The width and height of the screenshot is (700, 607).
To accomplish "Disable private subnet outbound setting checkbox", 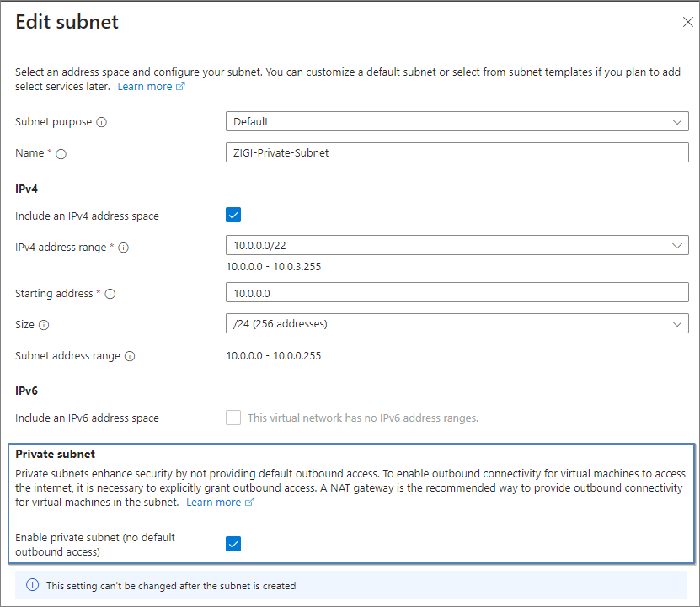I will (x=233, y=544).
